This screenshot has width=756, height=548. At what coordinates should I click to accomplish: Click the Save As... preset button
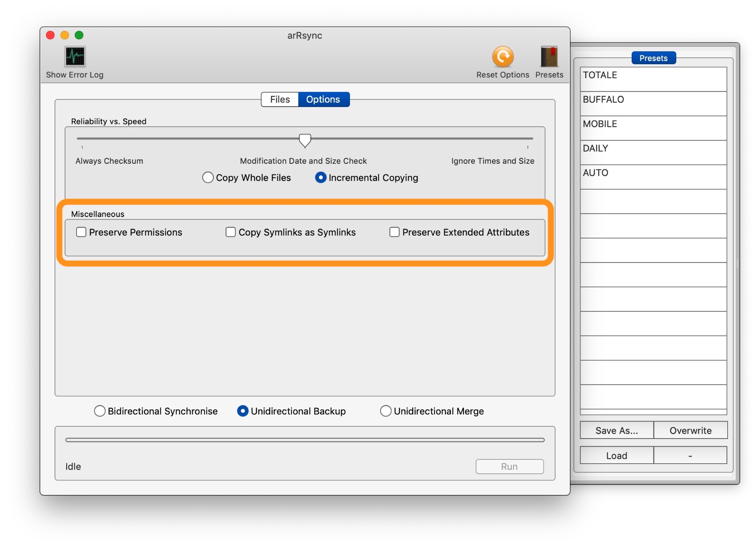[617, 430]
